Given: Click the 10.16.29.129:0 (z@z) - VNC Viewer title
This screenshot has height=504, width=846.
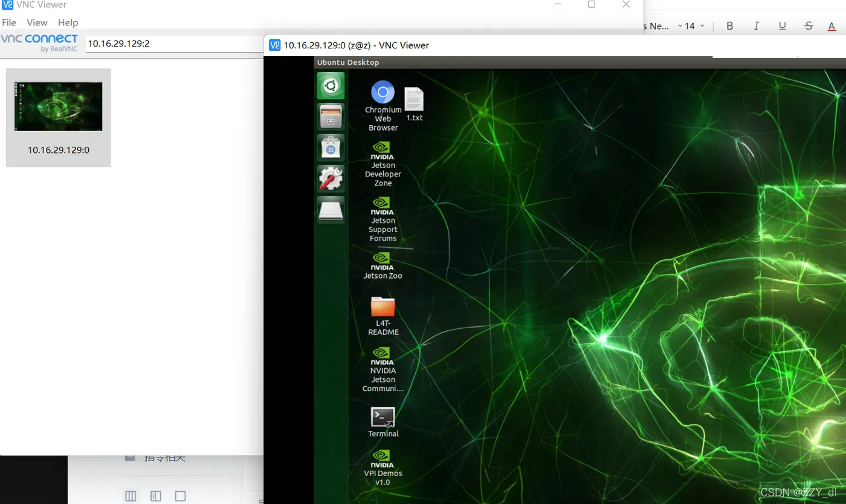Looking at the screenshot, I should tap(357, 45).
